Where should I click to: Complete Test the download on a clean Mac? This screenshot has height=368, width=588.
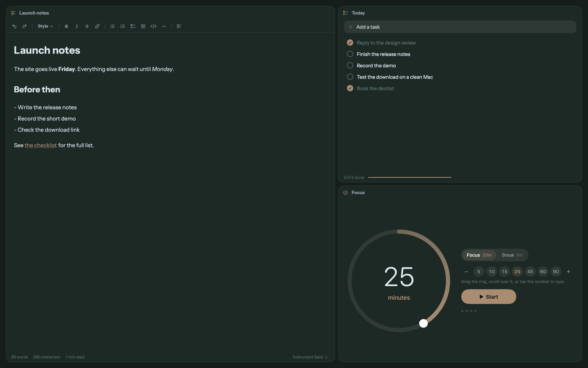(350, 77)
